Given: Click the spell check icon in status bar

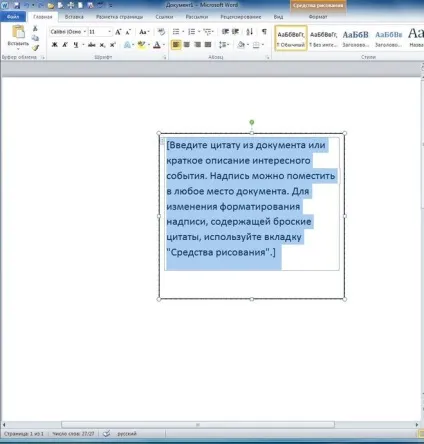Looking at the screenshot, I should point(106,434).
